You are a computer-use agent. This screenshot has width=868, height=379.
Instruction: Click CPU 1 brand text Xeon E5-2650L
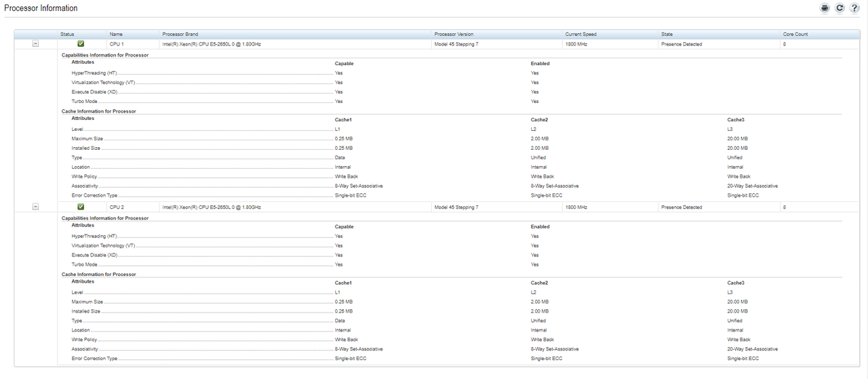[212, 44]
